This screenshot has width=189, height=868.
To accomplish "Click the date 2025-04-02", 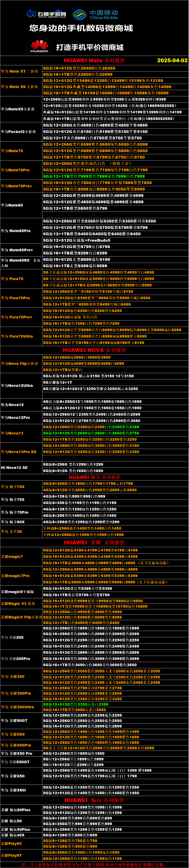I will (172, 60).
